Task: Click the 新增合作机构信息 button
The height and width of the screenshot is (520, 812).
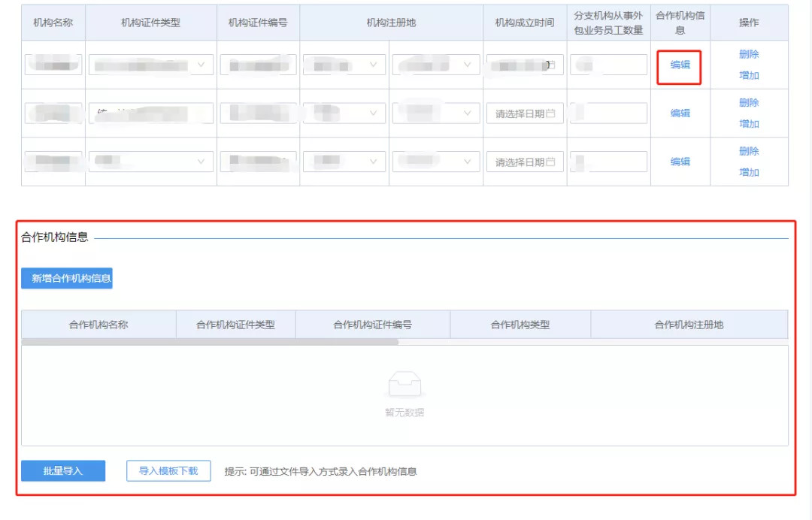Action: (67, 278)
